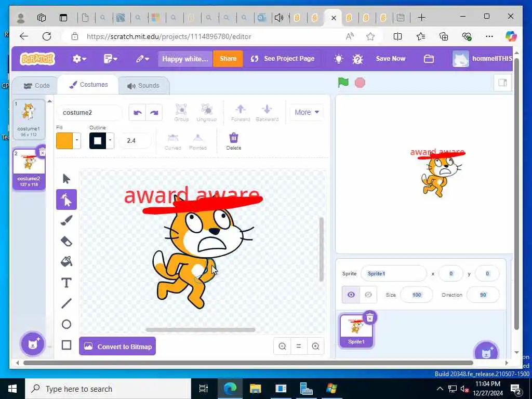Click the Ungroup icon
532x399 pixels.
207,113
